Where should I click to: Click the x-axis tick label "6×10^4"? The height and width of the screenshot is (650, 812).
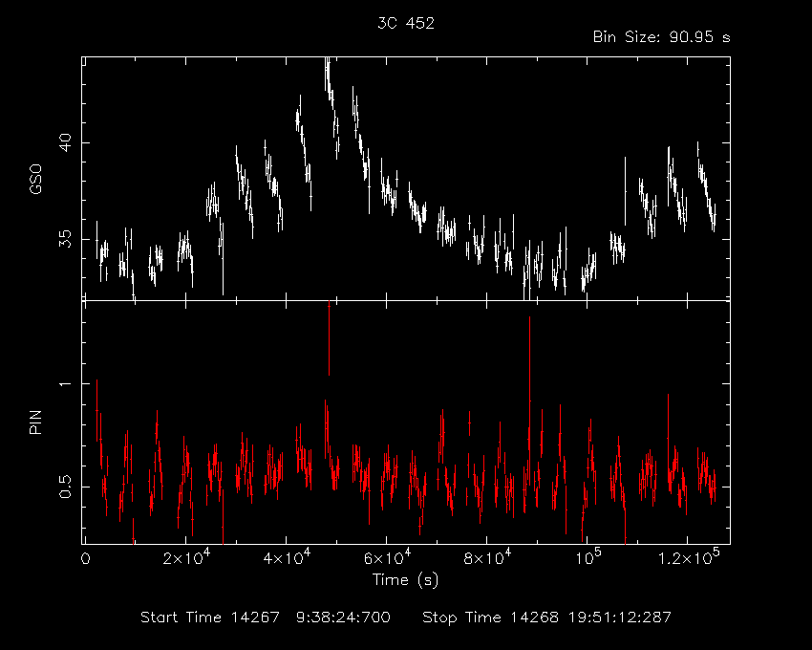click(387, 557)
